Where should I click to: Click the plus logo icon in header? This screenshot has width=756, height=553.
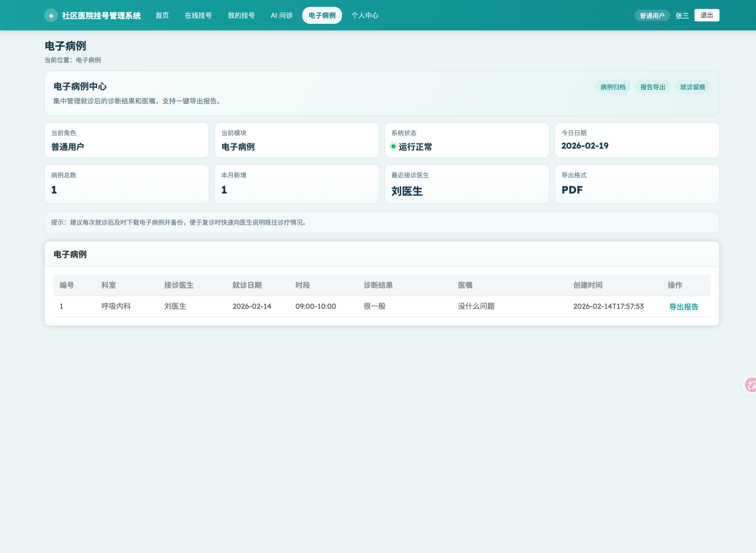(x=51, y=15)
